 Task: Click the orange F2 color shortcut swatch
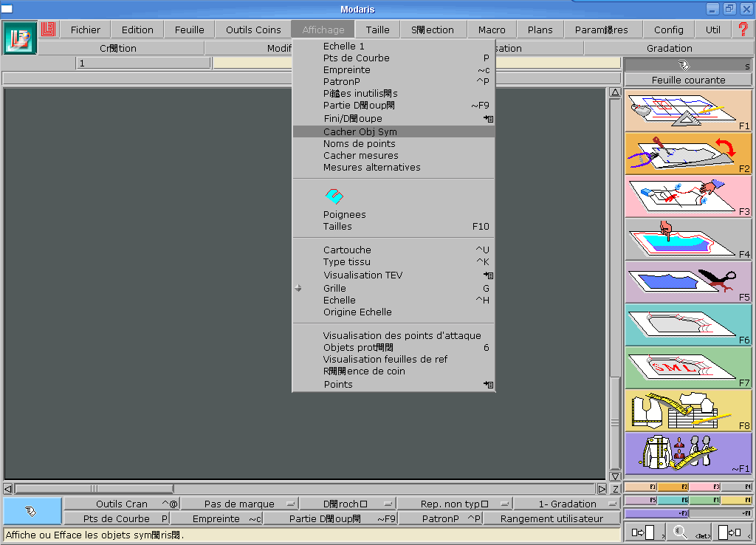(673, 487)
